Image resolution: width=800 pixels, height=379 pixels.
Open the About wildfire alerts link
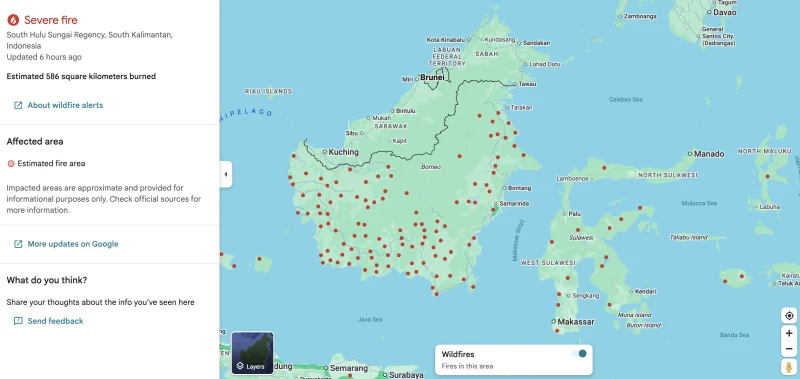click(65, 105)
